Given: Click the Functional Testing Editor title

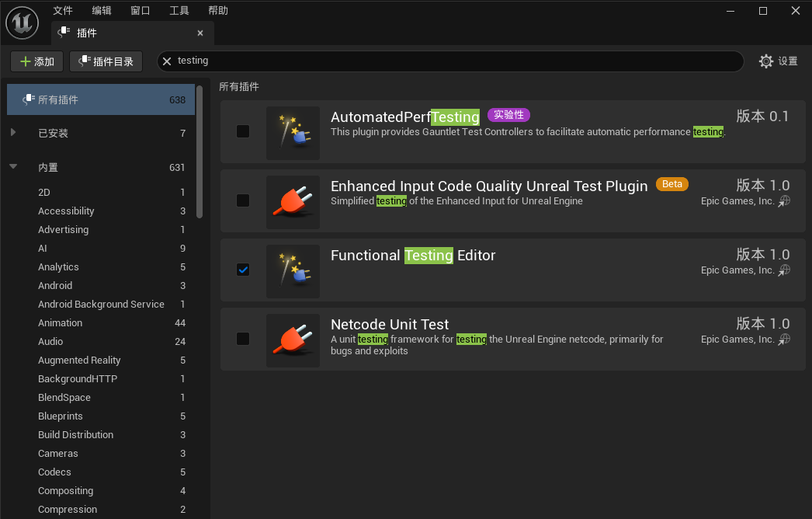Looking at the screenshot, I should click(x=413, y=256).
